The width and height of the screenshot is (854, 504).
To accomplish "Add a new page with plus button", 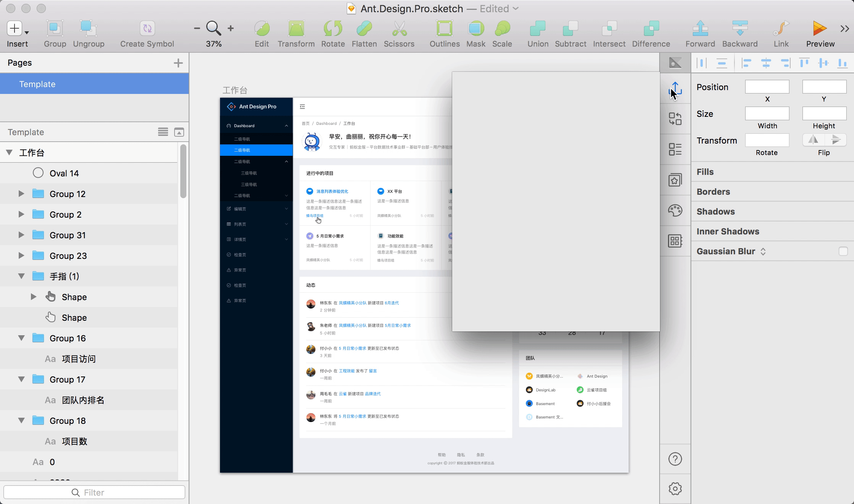I will tap(178, 63).
